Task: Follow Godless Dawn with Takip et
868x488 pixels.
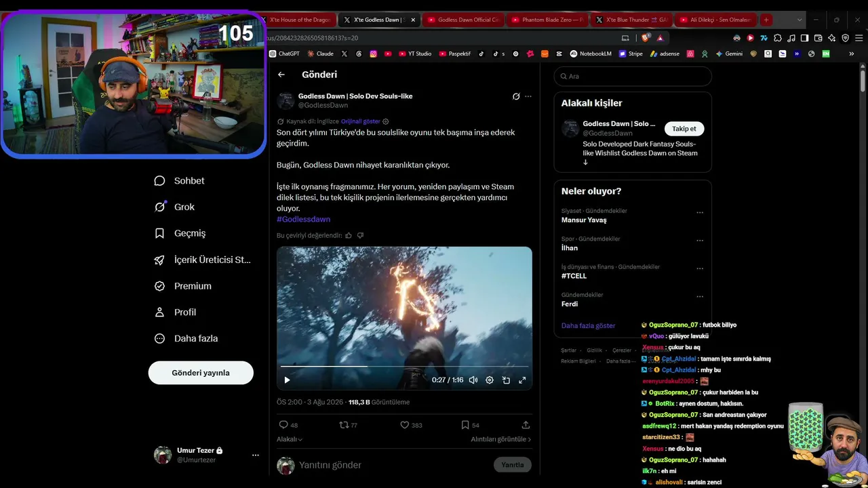Action: [x=684, y=129]
